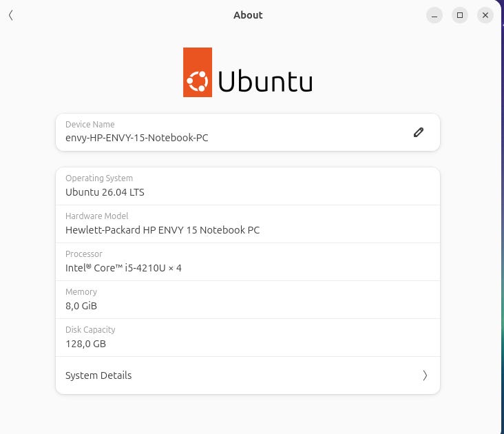Select device name envy-HP-ENVY-15-Notebook-PC
Screen dimensions: 504x434
pyautogui.click(x=137, y=138)
